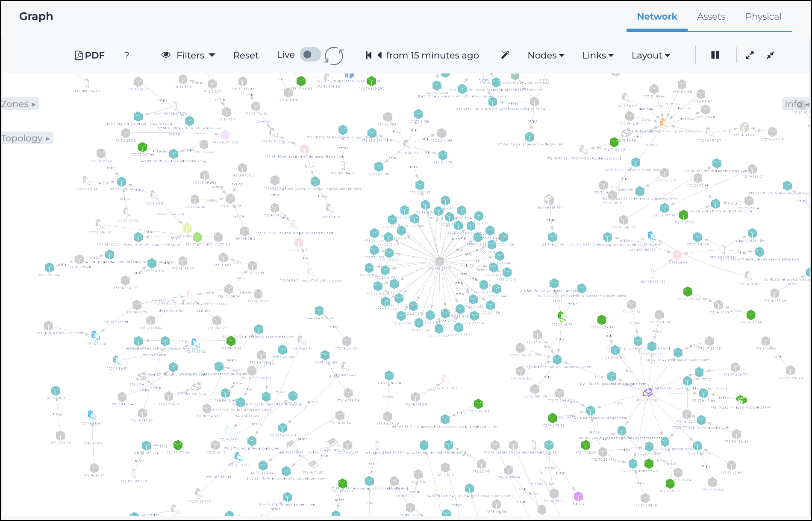Step back in time with left arrow
The width and height of the screenshot is (812, 521).
pos(379,55)
